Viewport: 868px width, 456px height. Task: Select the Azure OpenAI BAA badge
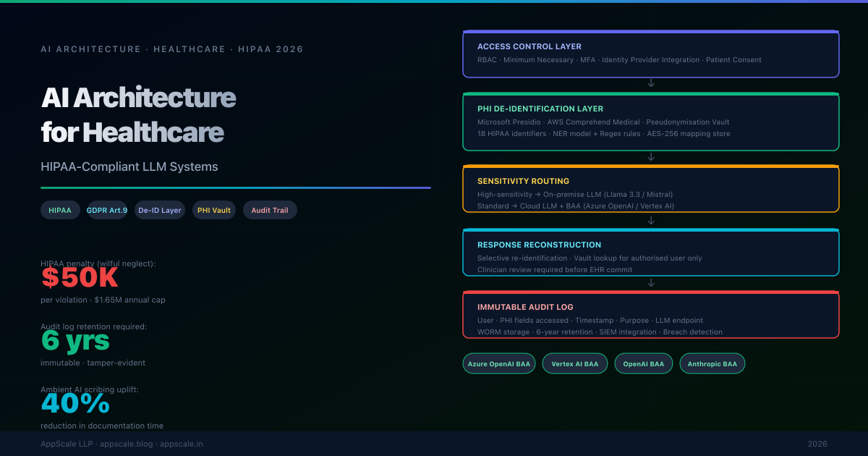click(x=498, y=363)
